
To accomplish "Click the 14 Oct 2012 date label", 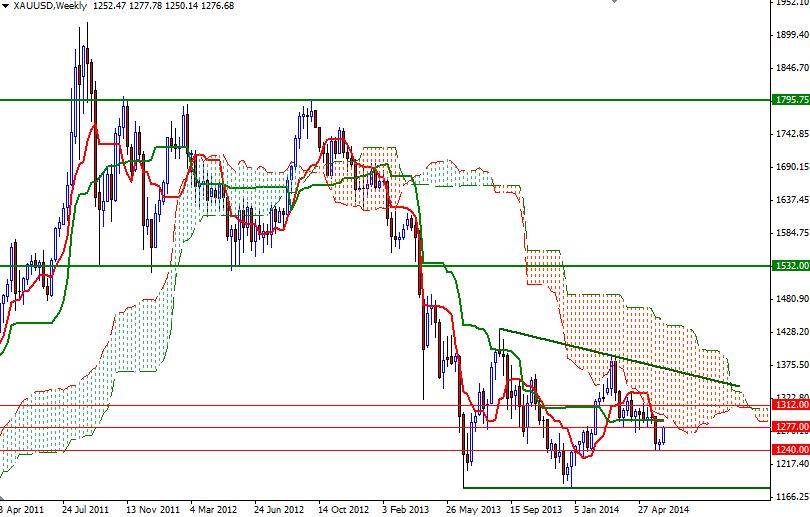I will coord(344,509).
